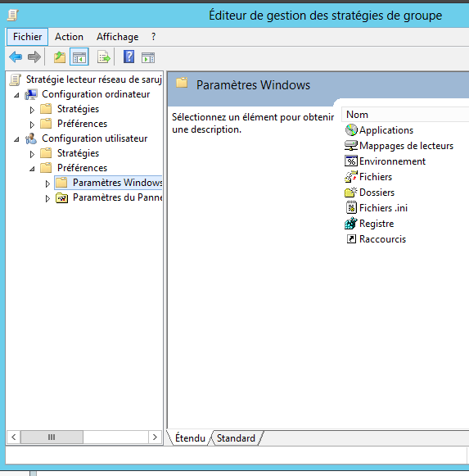
Task: Collapse Configuration ordinateur node
Action: [16, 95]
